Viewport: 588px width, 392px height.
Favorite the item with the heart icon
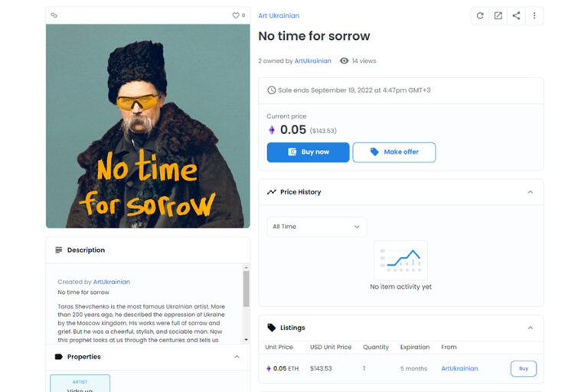(236, 15)
